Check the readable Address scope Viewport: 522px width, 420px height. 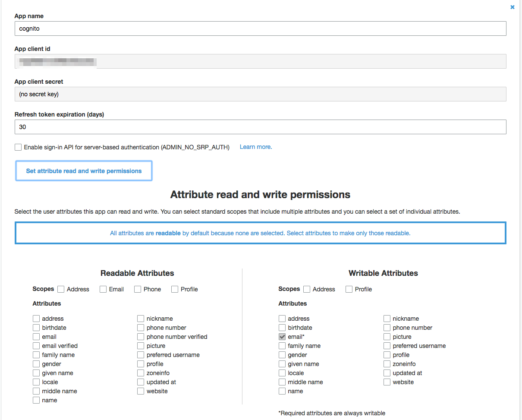[61, 289]
